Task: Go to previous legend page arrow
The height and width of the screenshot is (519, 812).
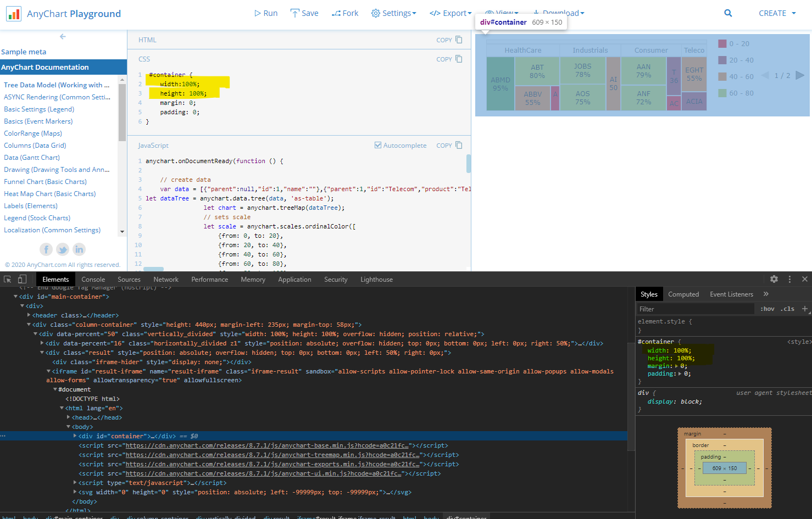Action: click(765, 75)
